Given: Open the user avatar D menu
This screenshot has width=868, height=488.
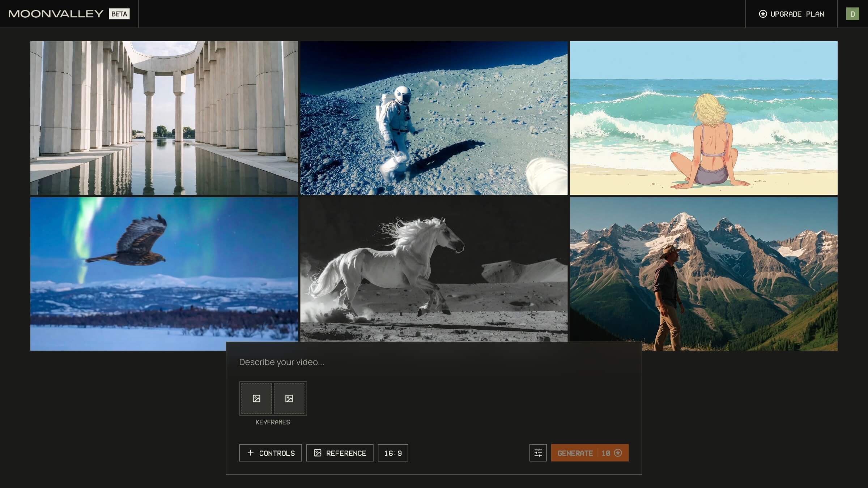Looking at the screenshot, I should (x=852, y=14).
